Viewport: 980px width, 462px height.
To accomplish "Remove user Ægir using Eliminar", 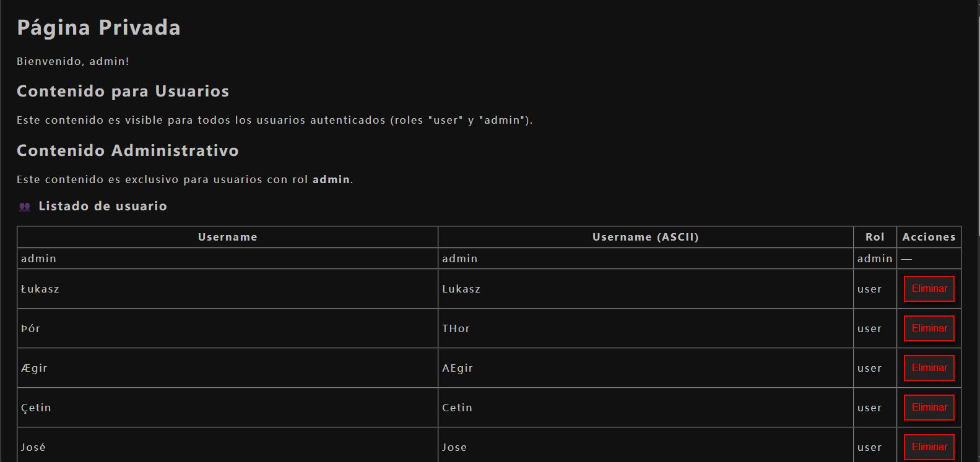I will (x=929, y=368).
